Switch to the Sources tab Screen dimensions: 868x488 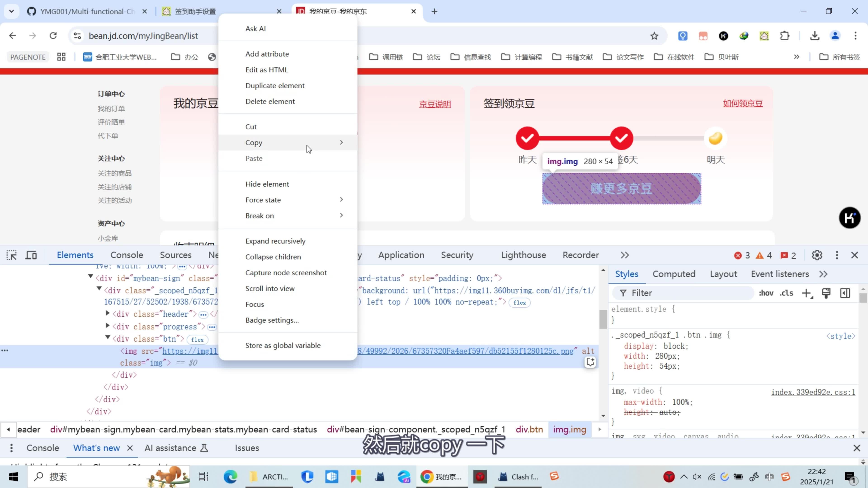coord(176,255)
